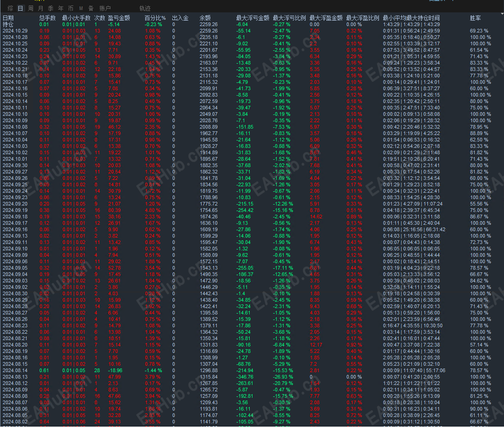Viewport: 504px width, 428px height.
Task: Open the 月 monthly tab
Action: click(40, 8)
